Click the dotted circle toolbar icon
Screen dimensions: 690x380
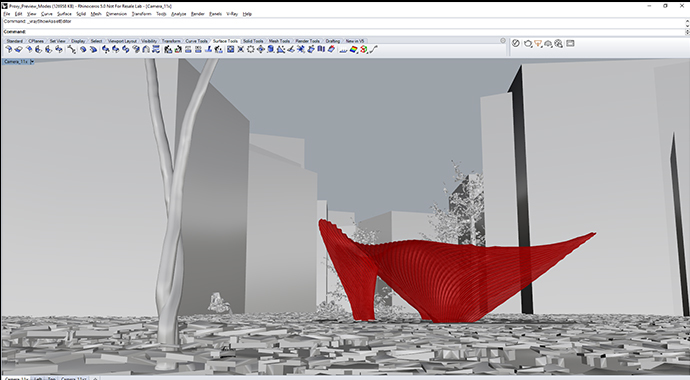pos(251,50)
